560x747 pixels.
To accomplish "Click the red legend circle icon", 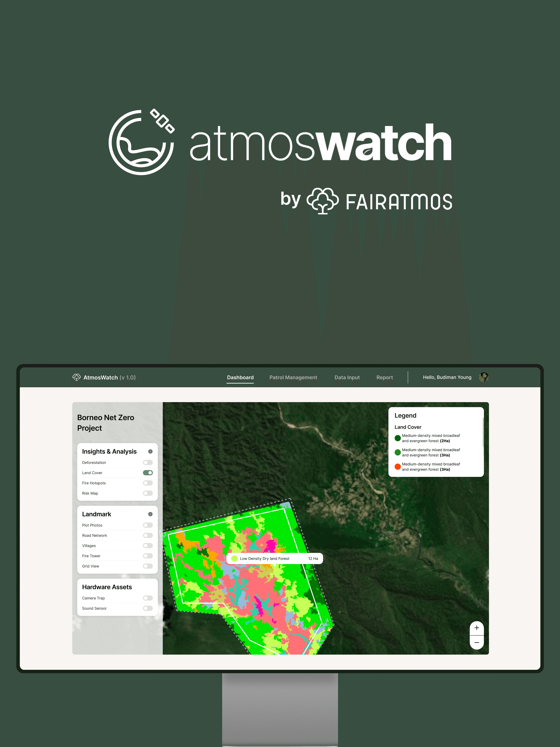I will [x=398, y=467].
